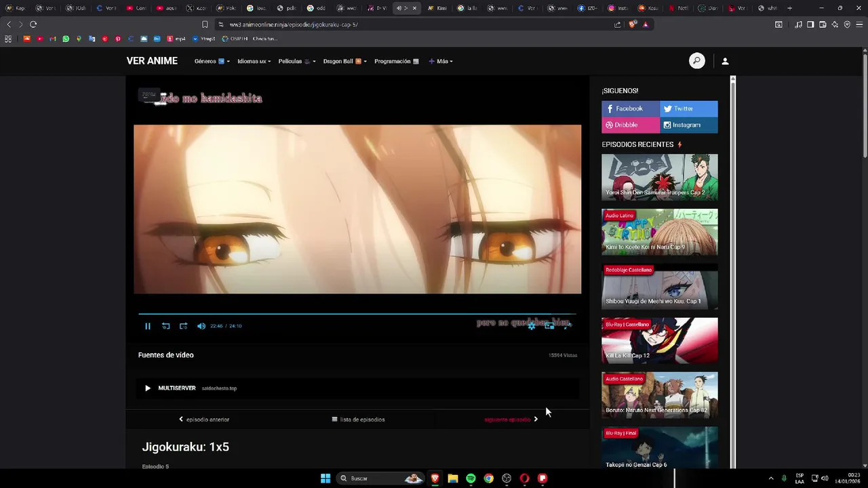Image resolution: width=868 pixels, height=488 pixels.
Task: Open Google Chrome from the taskbar
Action: tap(488, 479)
